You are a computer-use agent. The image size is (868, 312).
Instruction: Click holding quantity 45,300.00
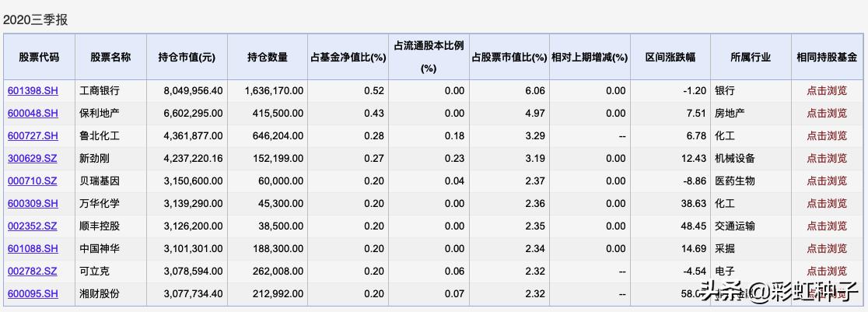[282, 204]
